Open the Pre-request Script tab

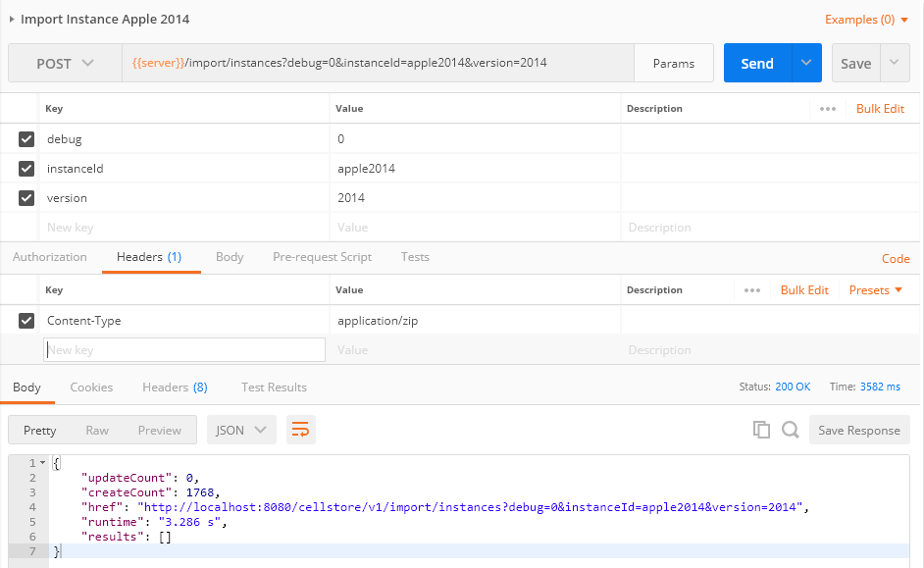pyautogui.click(x=322, y=257)
